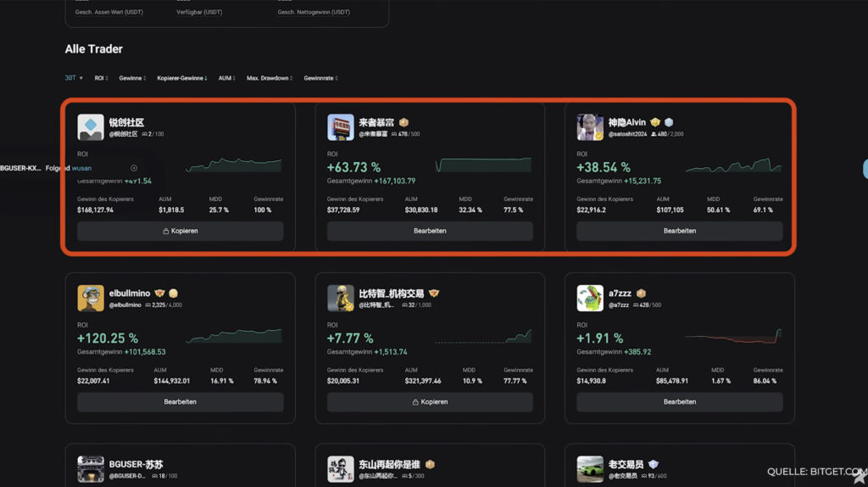Viewport: 868px width, 487px height.
Task: Open the BGUSER-苏苏 trader avatar
Action: pos(90,468)
